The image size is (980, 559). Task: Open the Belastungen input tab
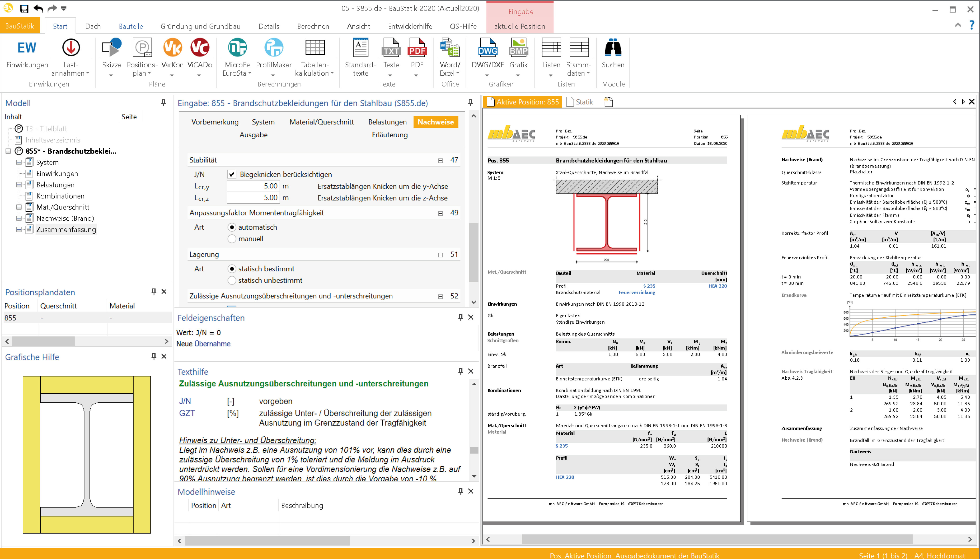(387, 122)
